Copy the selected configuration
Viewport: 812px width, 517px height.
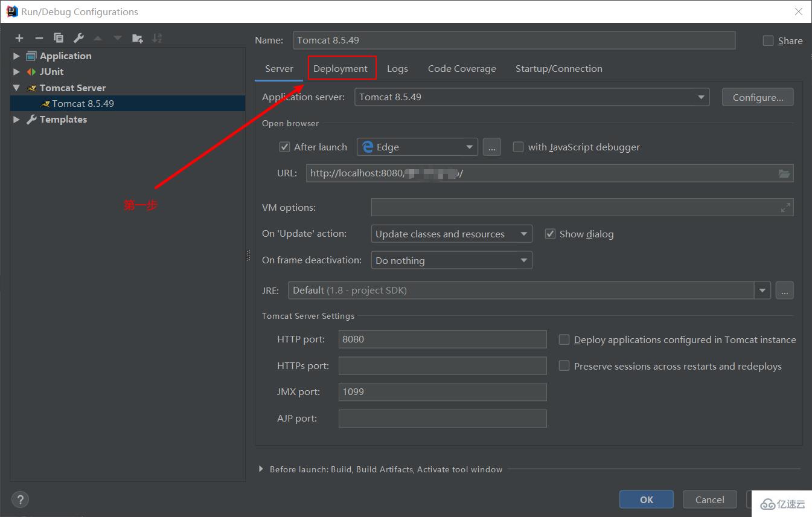point(59,38)
